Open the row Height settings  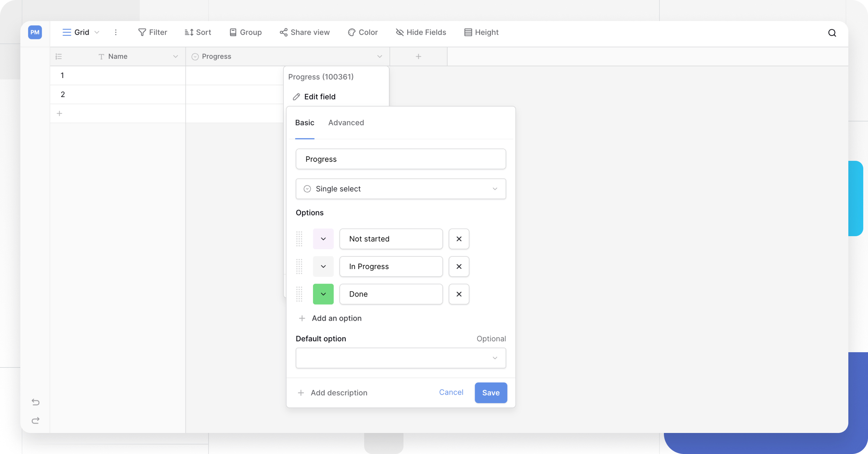pyautogui.click(x=481, y=32)
